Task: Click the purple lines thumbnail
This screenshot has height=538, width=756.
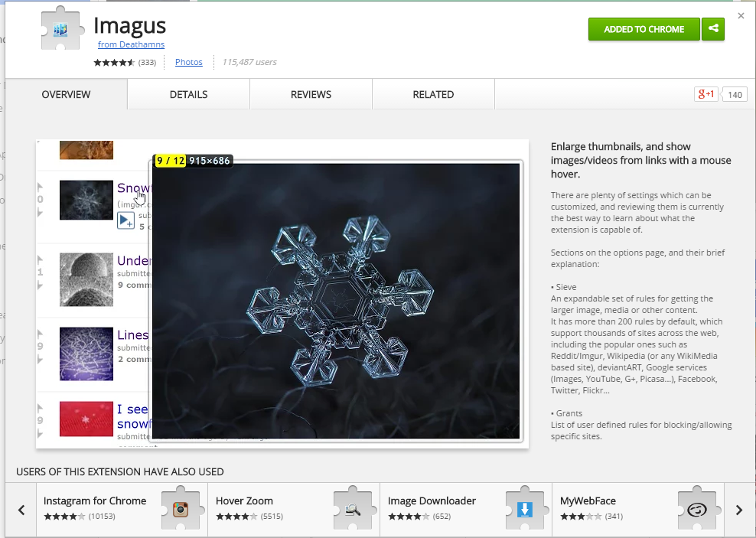Action: pyautogui.click(x=86, y=354)
